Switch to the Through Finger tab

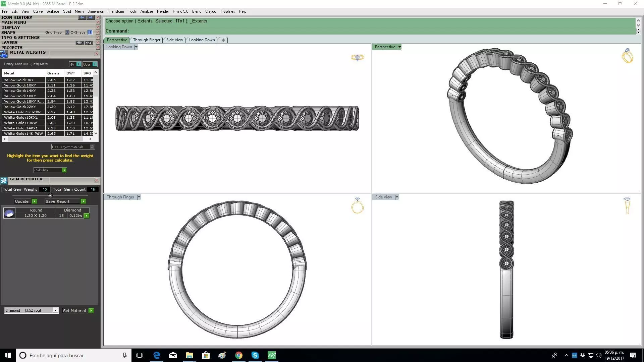click(147, 40)
